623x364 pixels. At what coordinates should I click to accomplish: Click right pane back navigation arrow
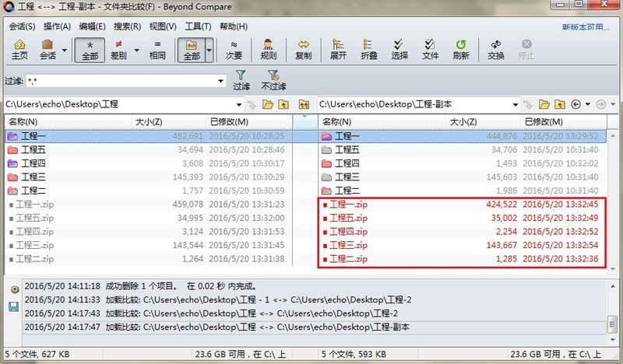[x=575, y=104]
